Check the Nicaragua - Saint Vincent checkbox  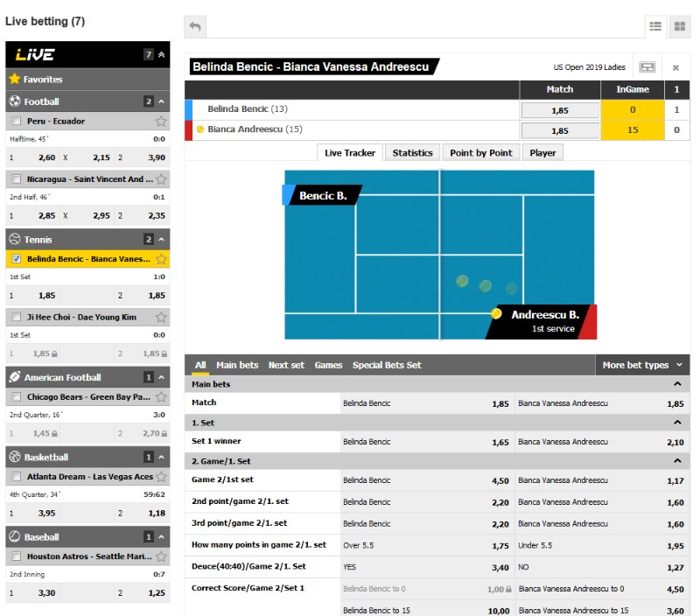(x=16, y=179)
